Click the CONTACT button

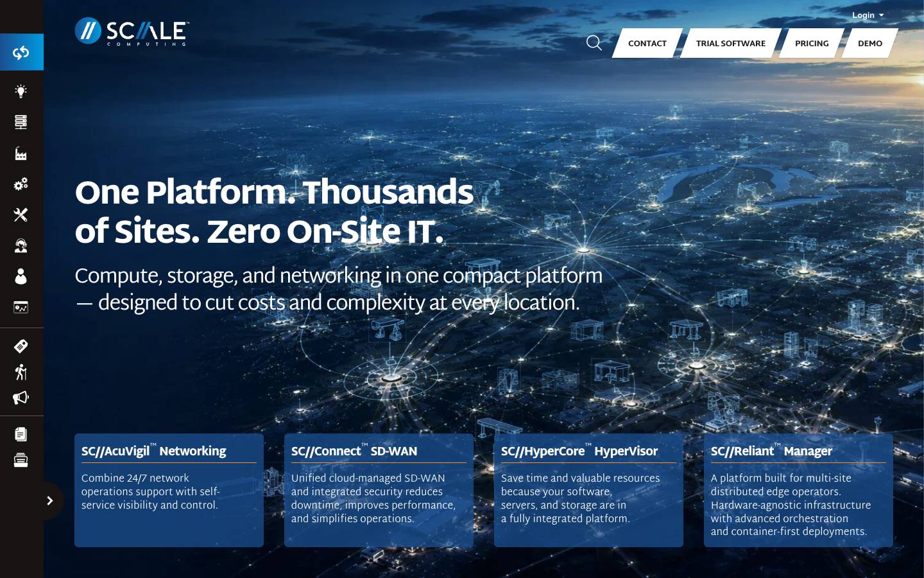pyautogui.click(x=647, y=43)
